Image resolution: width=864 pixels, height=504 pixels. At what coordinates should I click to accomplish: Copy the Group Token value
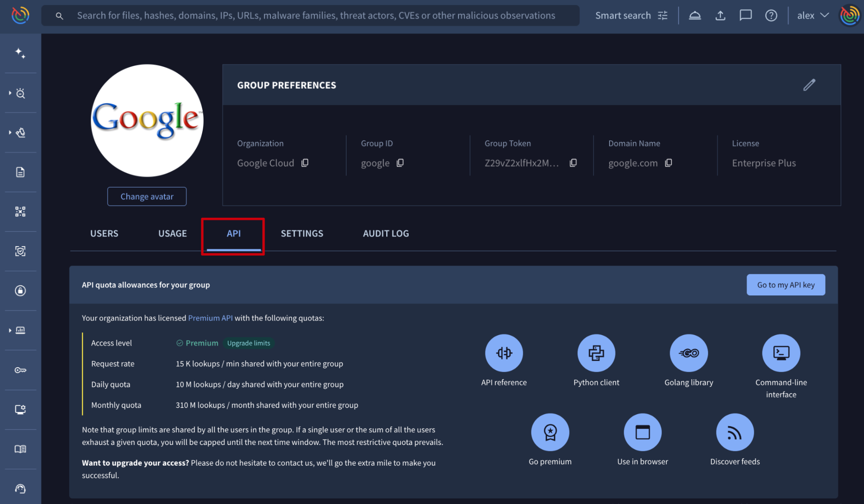coord(573,163)
